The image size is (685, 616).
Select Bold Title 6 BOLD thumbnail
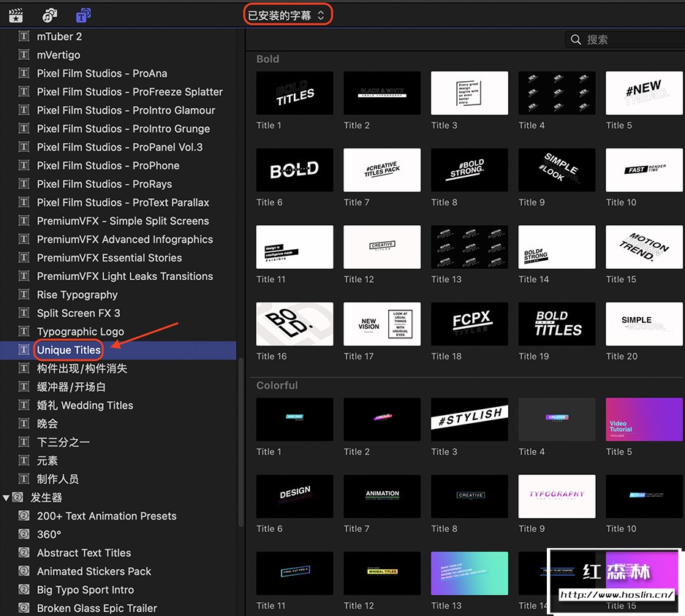point(295,170)
